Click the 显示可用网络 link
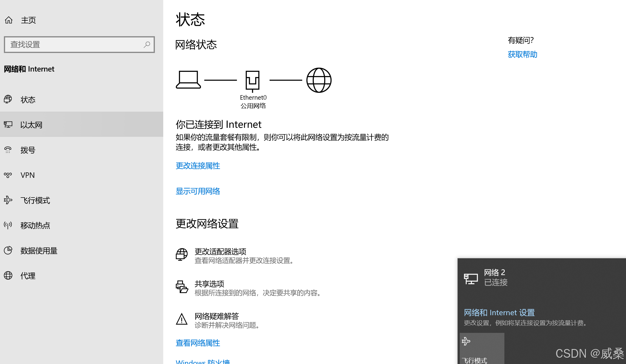 [198, 191]
